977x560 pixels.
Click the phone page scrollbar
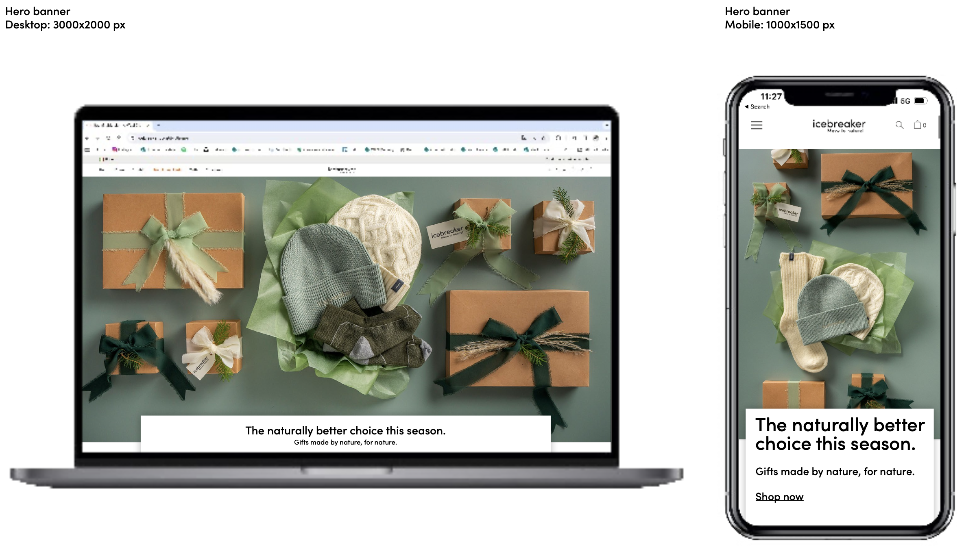click(x=939, y=127)
